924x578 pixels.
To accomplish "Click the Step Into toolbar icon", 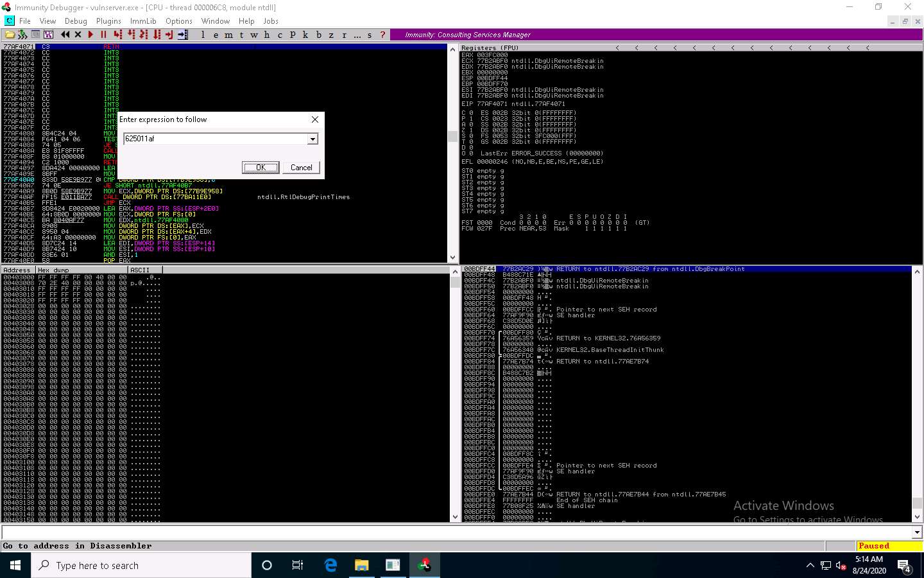I will (117, 35).
